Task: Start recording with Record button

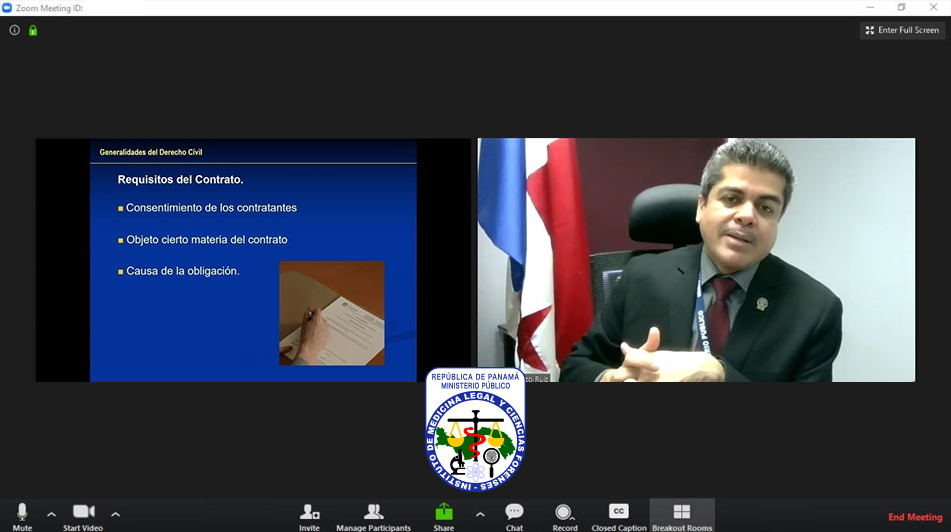Action: pos(565,517)
